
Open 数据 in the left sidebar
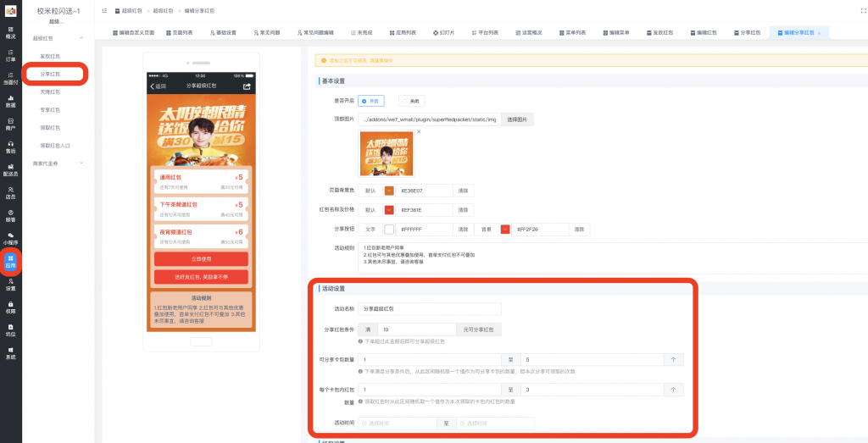pos(10,101)
